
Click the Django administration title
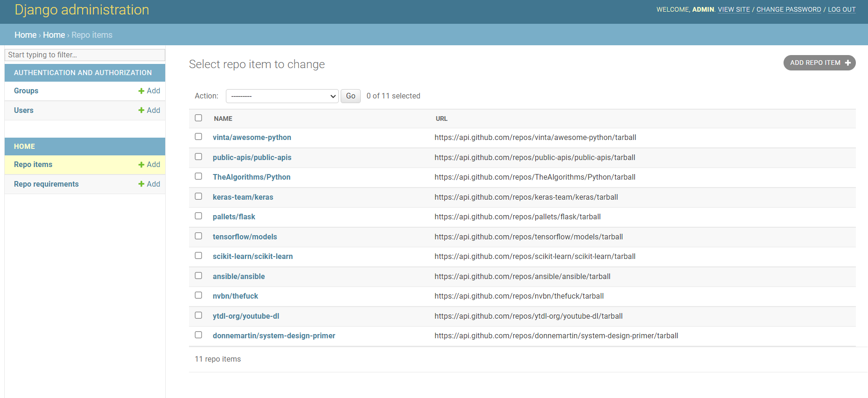pos(82,10)
